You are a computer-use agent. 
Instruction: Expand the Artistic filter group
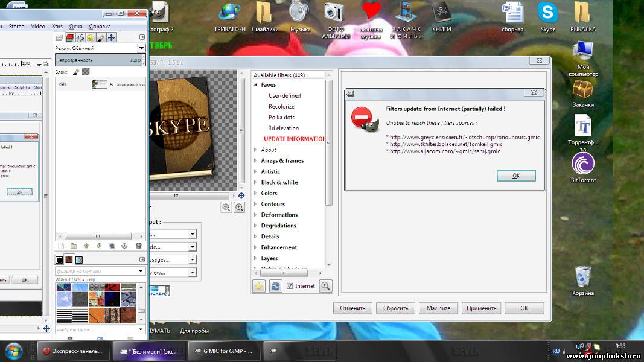click(255, 171)
